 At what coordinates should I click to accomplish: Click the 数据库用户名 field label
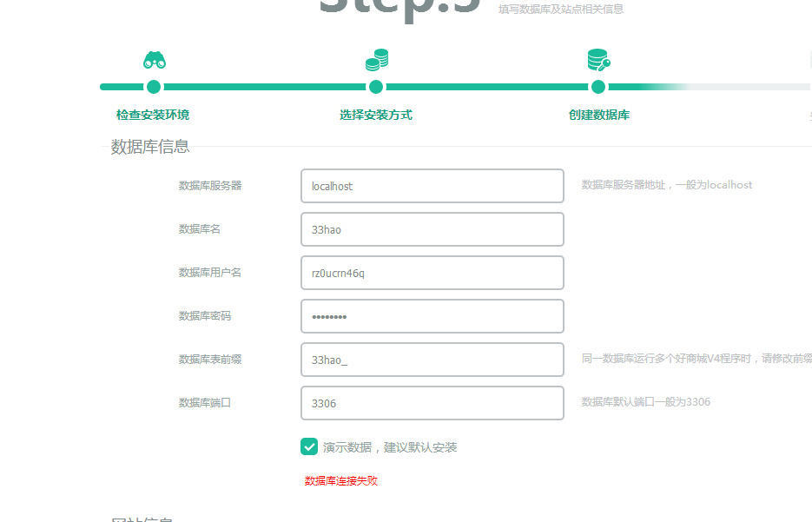pyautogui.click(x=210, y=273)
